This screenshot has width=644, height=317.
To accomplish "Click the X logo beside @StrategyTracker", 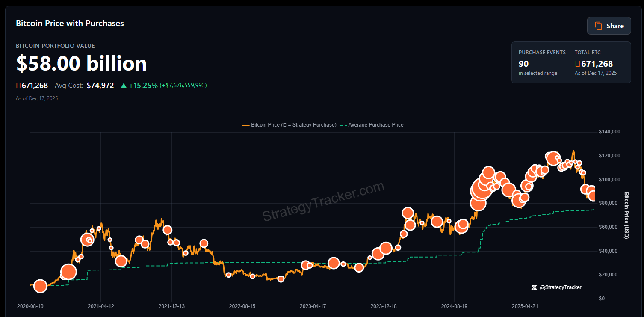I will (x=534, y=287).
